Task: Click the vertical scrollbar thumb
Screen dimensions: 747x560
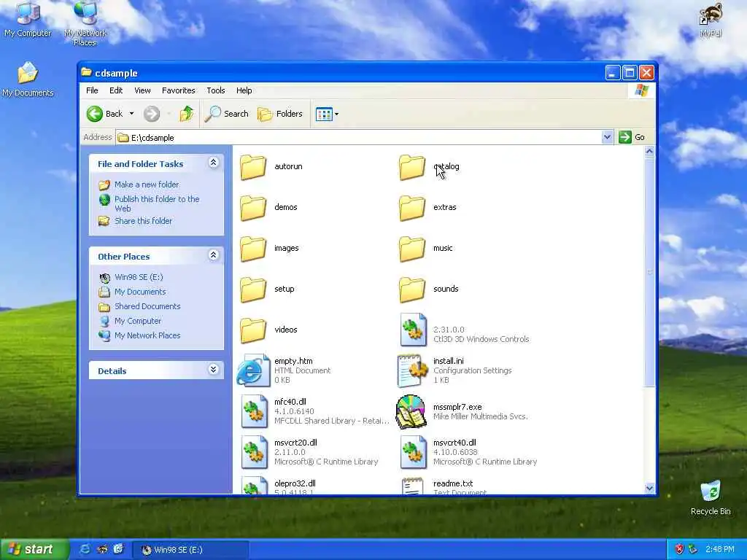Action: (x=649, y=273)
